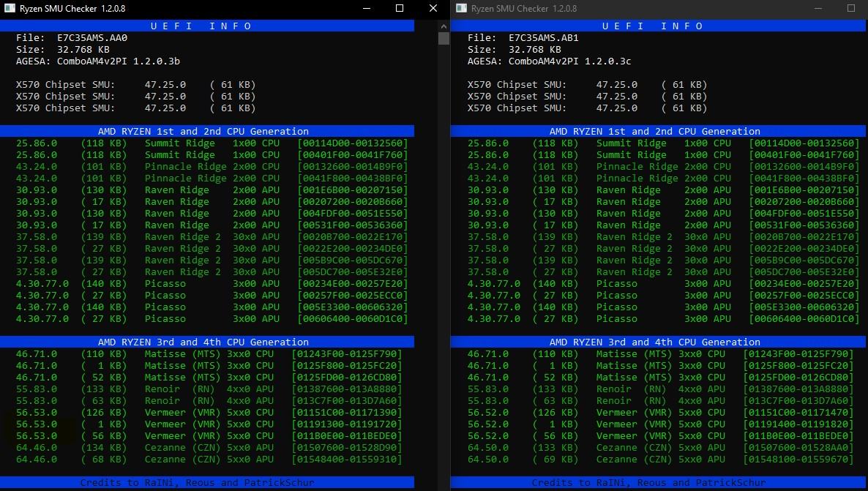Click Raven Ridge 2 row [005DC700-005E32E0] in right window

[x=664, y=271]
